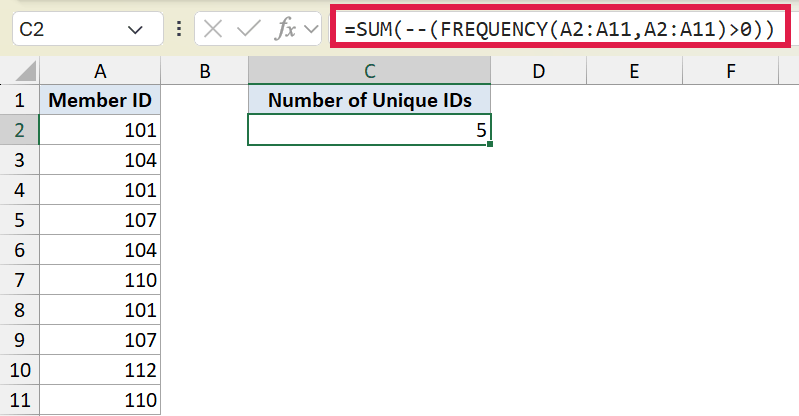799x416 pixels.
Task: Click cell A2 containing 101
Action: coord(100,130)
